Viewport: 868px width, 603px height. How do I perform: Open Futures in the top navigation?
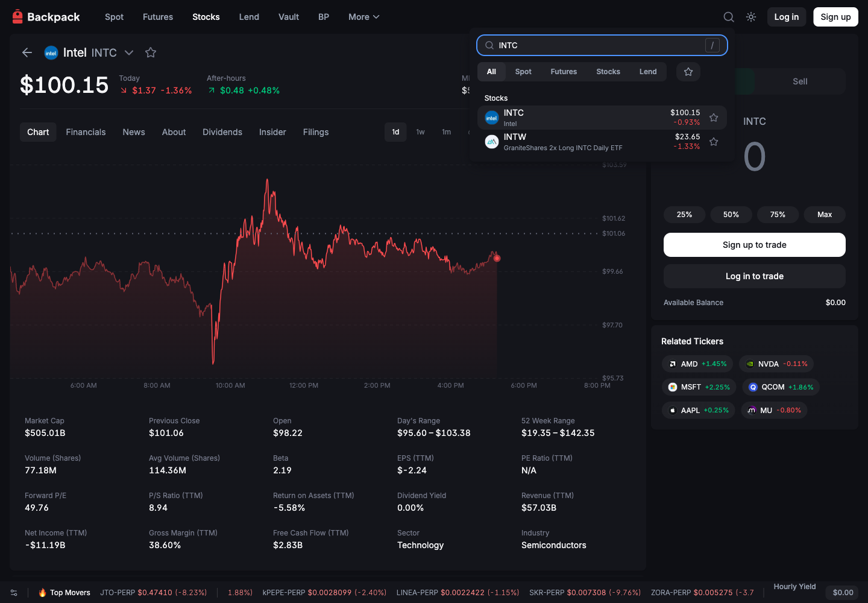pos(158,17)
